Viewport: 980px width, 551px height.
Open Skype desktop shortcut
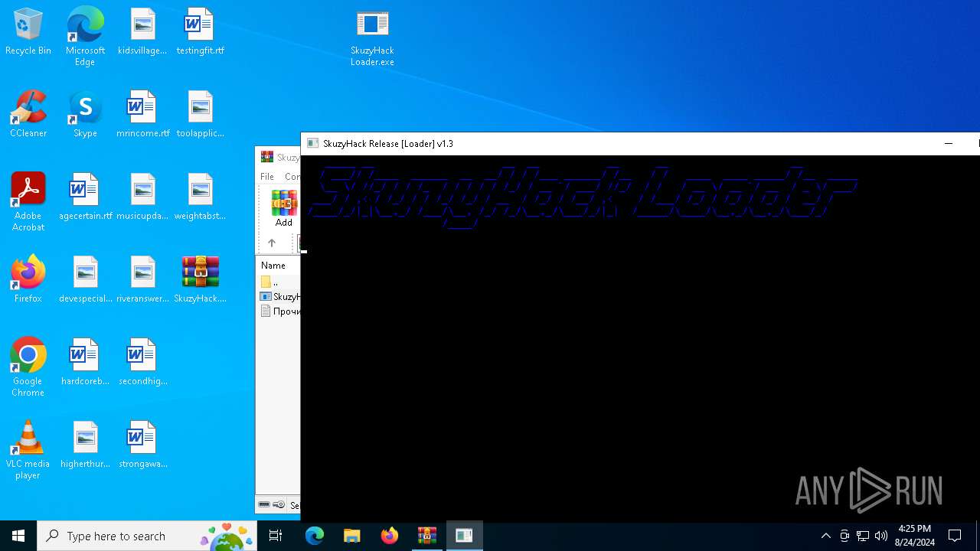tap(85, 115)
